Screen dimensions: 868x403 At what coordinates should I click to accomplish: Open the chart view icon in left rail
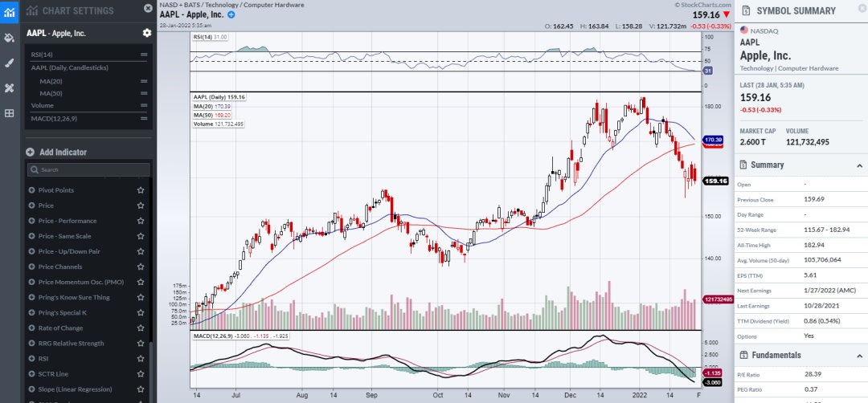tap(9, 11)
